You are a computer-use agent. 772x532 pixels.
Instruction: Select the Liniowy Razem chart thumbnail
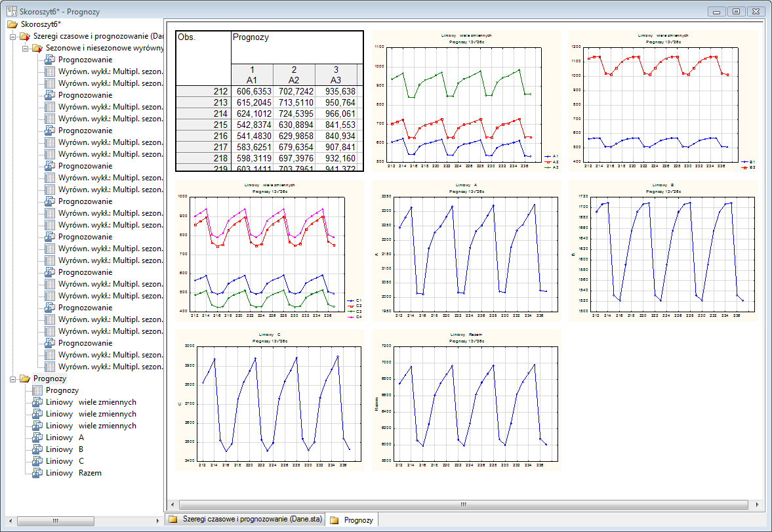pyautogui.click(x=466, y=400)
